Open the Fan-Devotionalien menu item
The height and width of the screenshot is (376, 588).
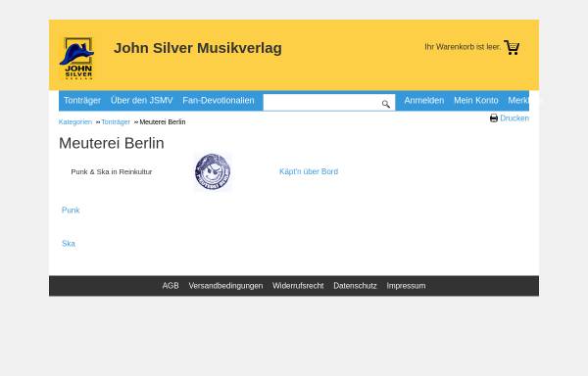coord(219,101)
